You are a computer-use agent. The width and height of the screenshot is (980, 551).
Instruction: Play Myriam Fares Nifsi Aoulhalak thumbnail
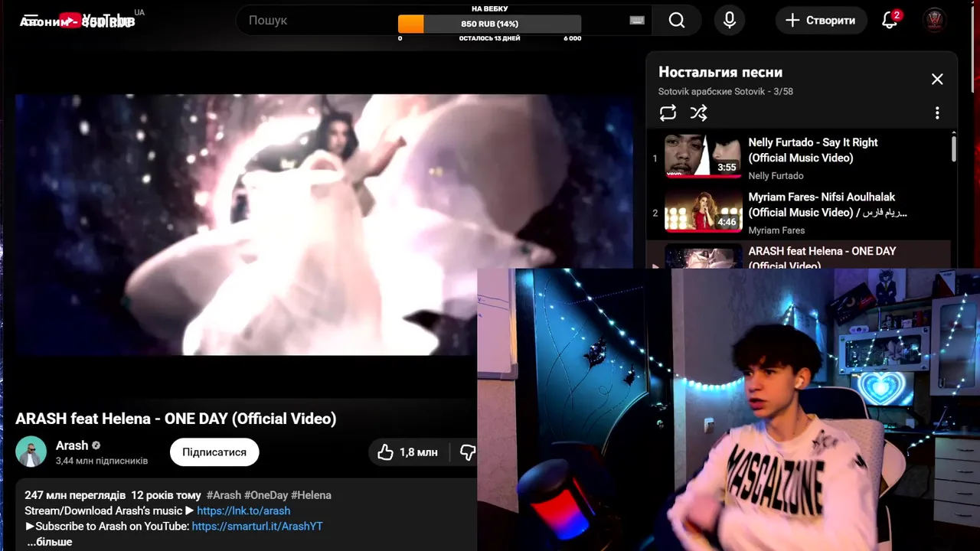(x=703, y=211)
